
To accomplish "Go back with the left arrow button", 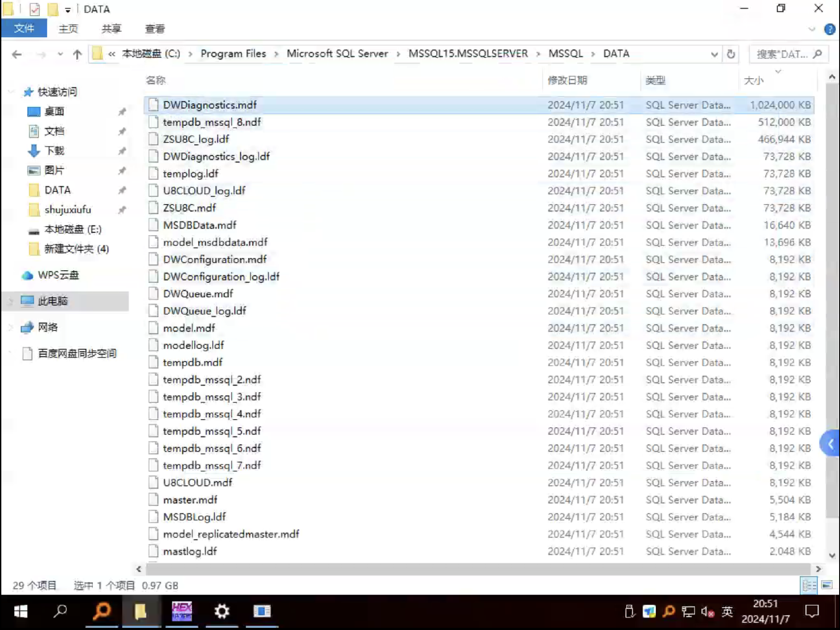I will click(x=17, y=54).
